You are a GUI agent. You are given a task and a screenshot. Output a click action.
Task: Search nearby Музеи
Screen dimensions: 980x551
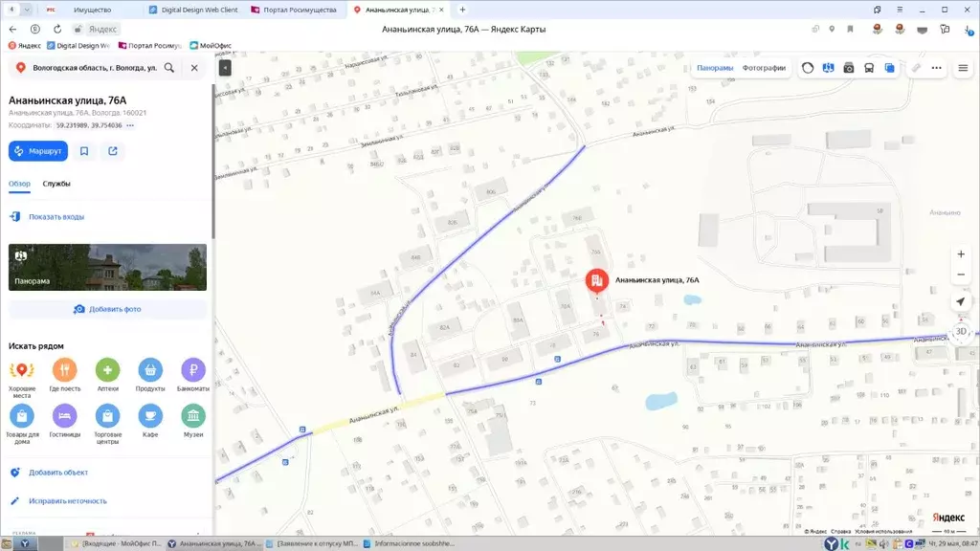(x=193, y=421)
